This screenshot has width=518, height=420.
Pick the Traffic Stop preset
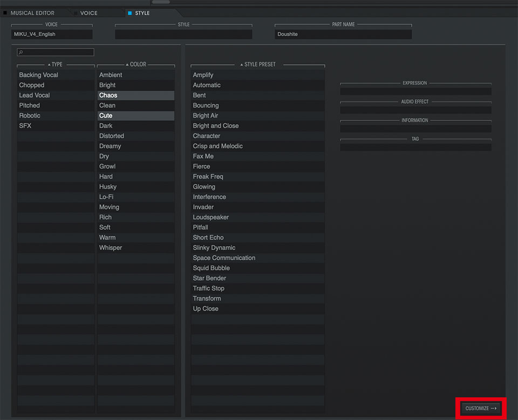pyautogui.click(x=258, y=288)
